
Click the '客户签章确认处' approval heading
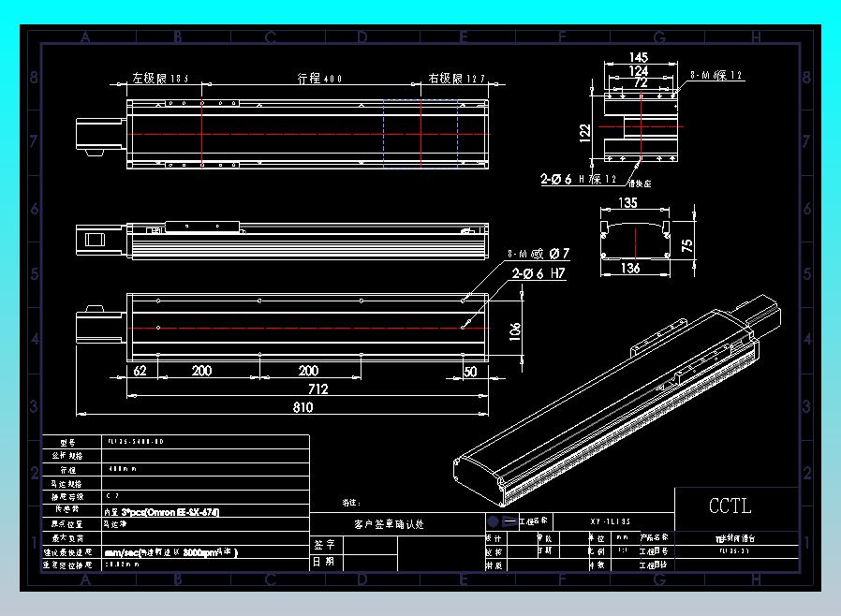click(389, 524)
